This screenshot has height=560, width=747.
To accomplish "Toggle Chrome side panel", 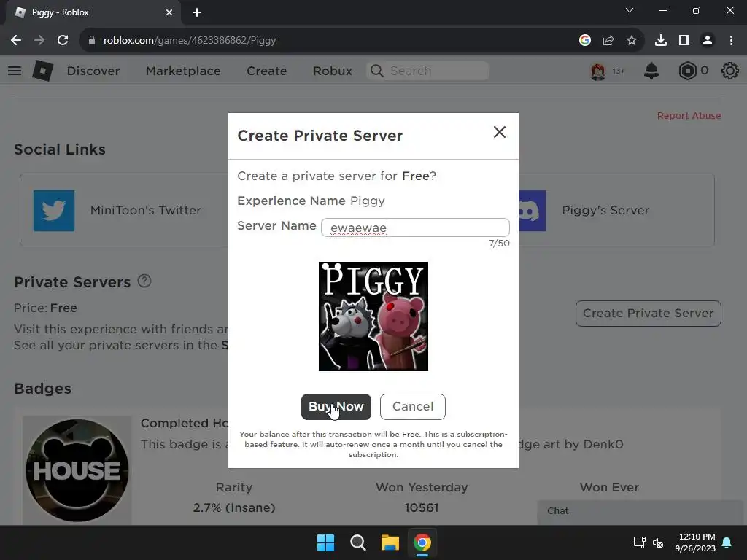I will (x=684, y=41).
